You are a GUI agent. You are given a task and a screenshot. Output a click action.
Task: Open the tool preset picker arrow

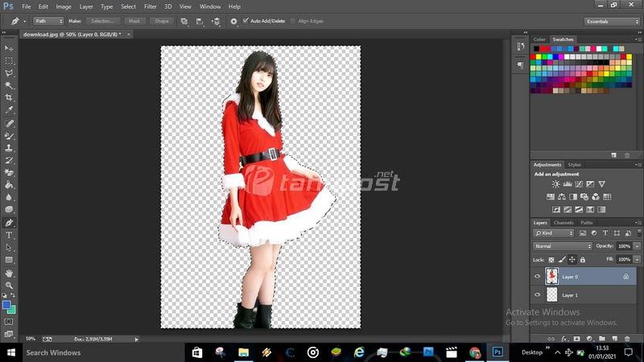[x=24, y=22]
